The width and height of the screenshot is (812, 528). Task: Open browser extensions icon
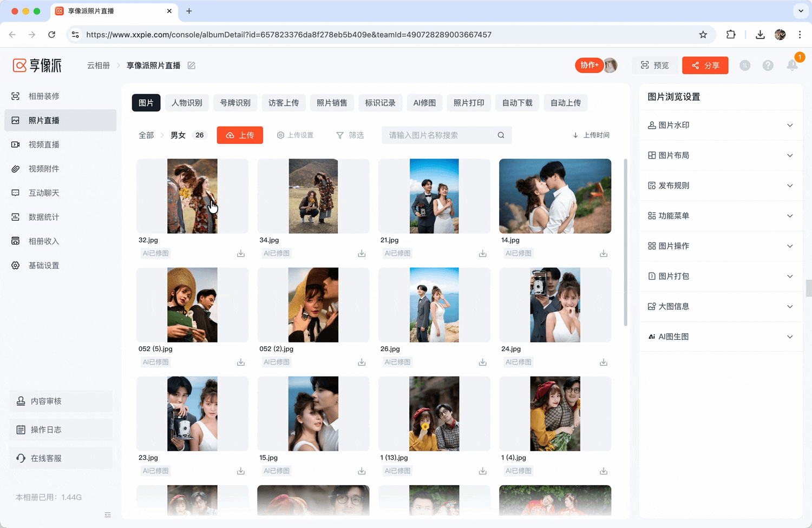point(731,35)
